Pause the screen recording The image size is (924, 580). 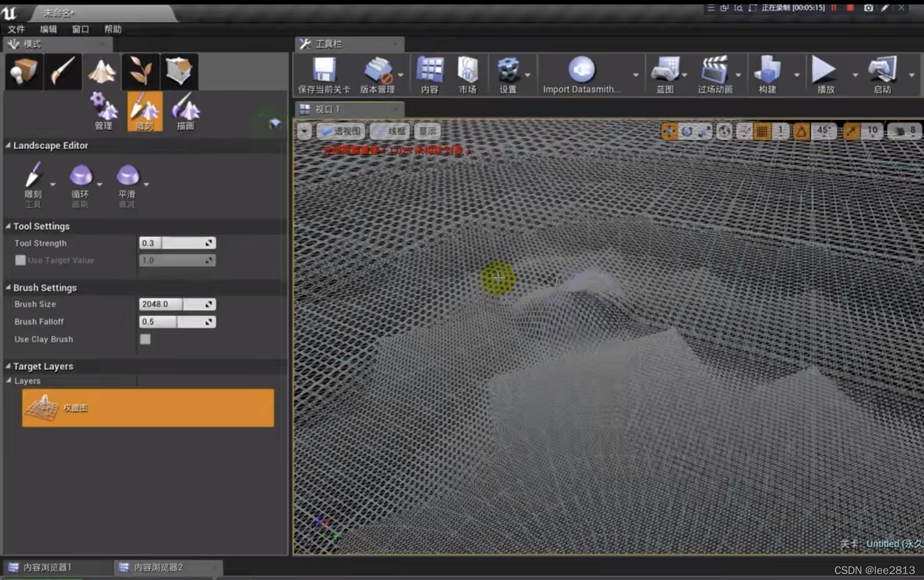[x=834, y=8]
